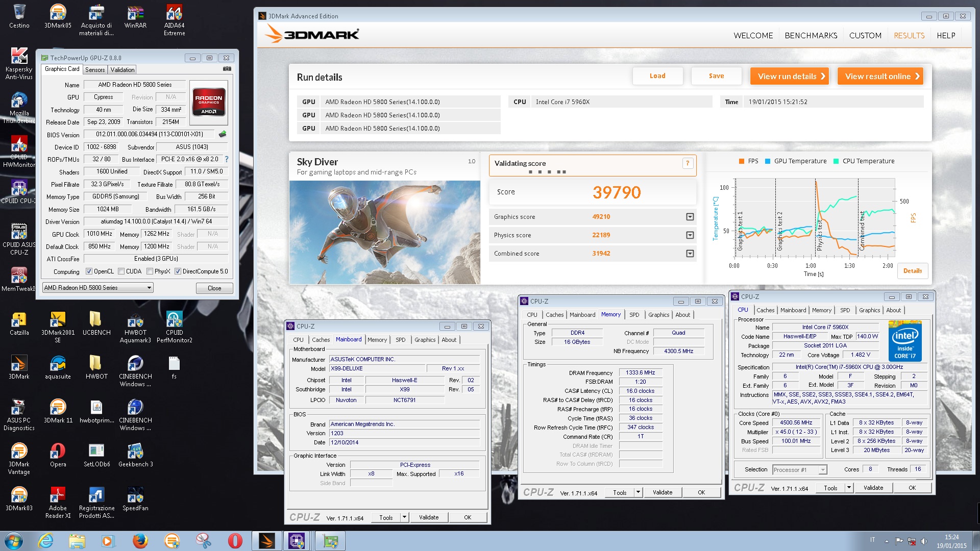Launch Mozilla Thunderbird shortcut
This screenshot has height=551, width=980.
[19, 108]
